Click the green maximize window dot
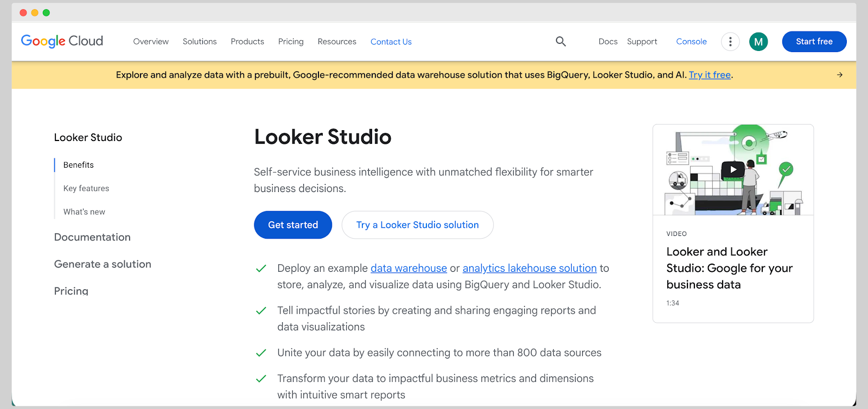 click(46, 12)
